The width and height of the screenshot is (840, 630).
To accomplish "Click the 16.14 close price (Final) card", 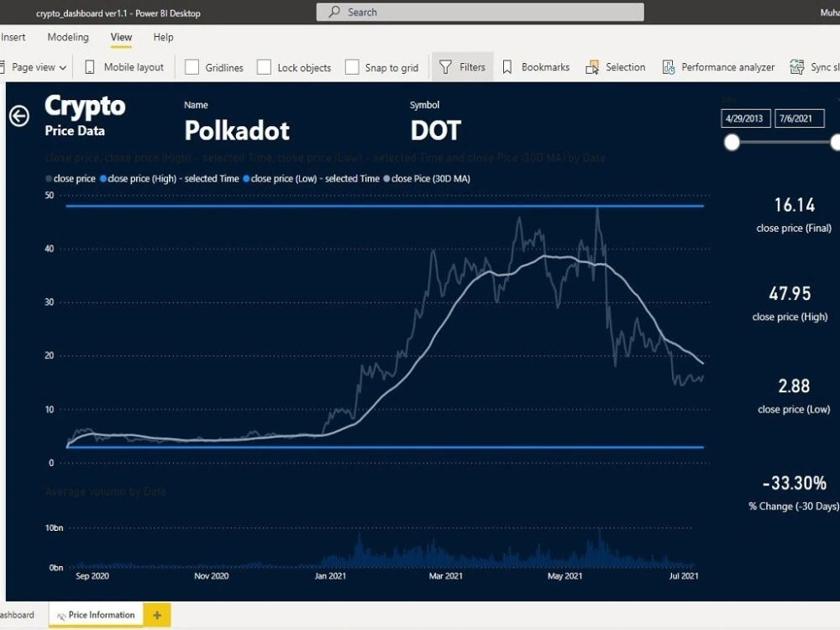I will (x=794, y=214).
